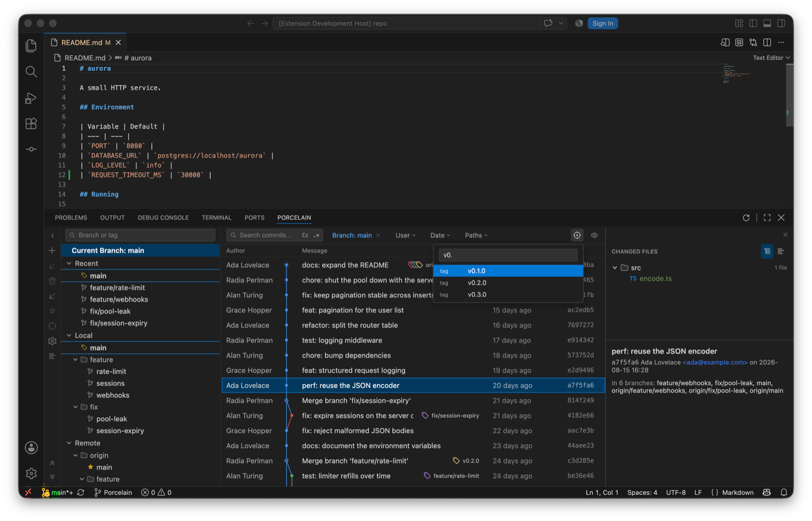Click the plus icon to create a branch
The image size is (812, 521).
52,251
